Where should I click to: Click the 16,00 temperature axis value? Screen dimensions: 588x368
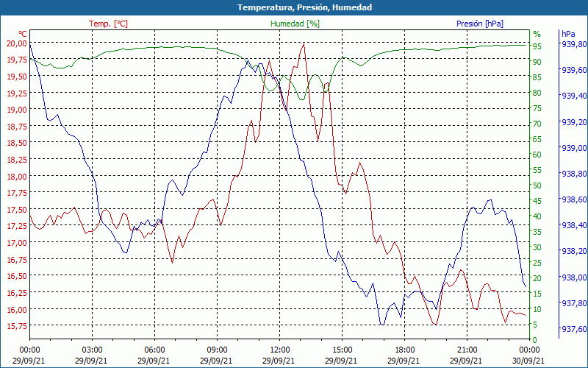[x=16, y=310]
